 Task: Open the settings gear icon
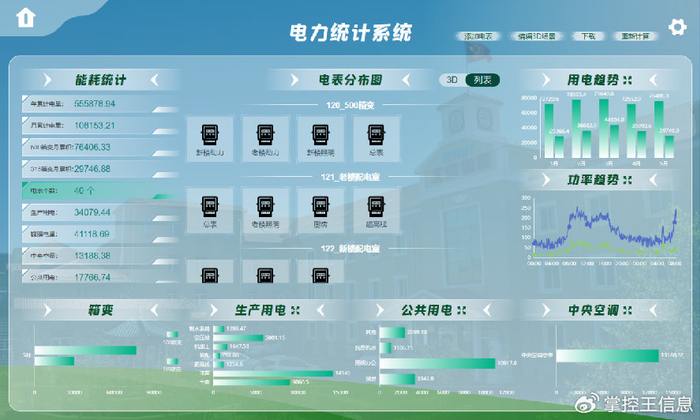pyautogui.click(x=677, y=27)
